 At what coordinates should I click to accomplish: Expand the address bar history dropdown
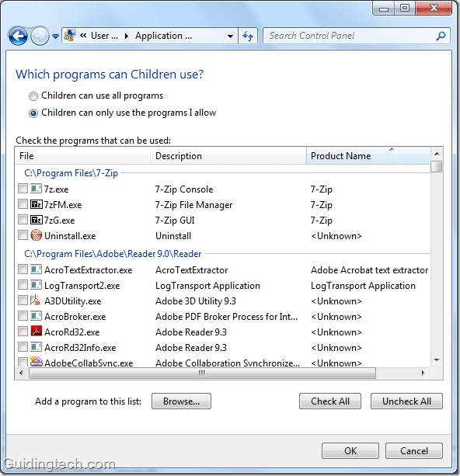(230, 36)
